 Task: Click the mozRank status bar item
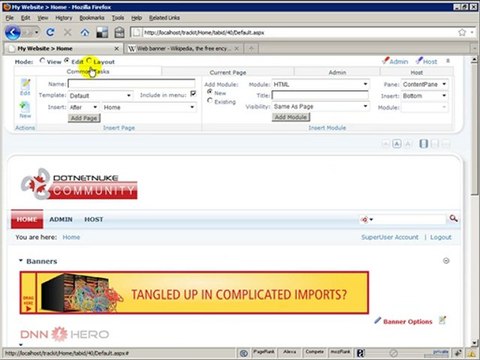340,353
